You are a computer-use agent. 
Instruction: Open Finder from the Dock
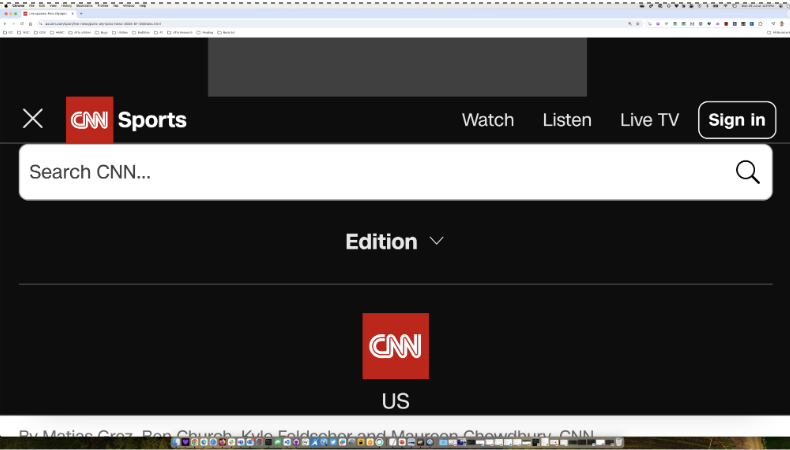pos(177,441)
